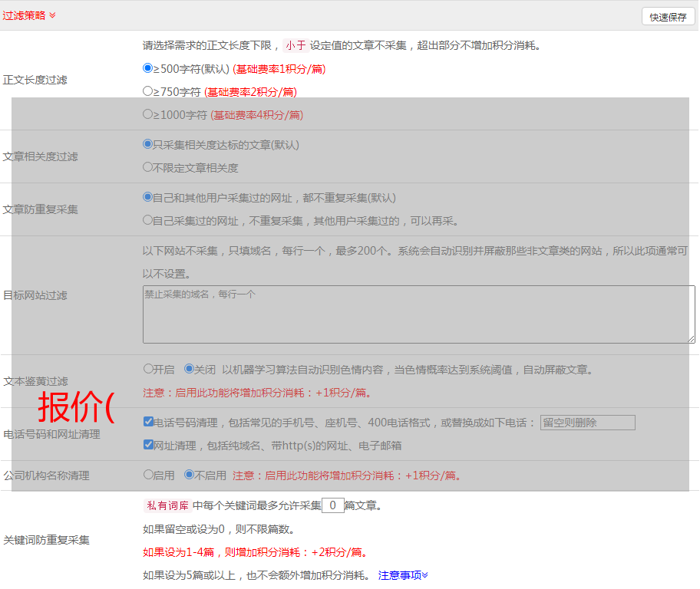Image resolution: width=700 pixels, height=589 pixels.
Task: Click the replacement phone number field
Action: (587, 423)
